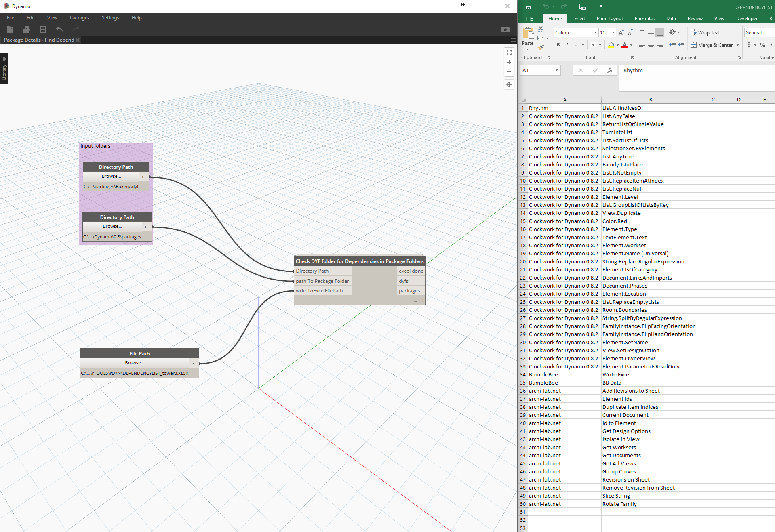Switch to Excel Insert tab
775x532 pixels.
[x=579, y=19]
